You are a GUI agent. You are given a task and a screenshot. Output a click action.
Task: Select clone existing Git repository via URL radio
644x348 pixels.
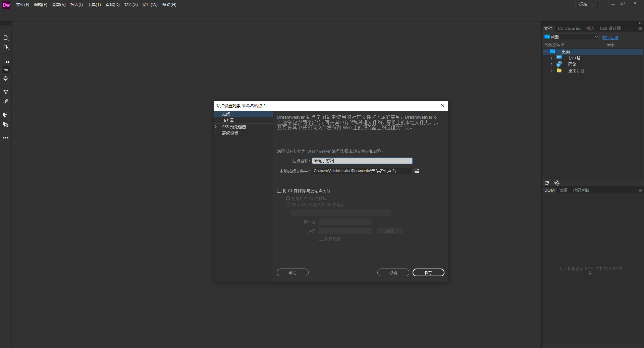pos(288,205)
